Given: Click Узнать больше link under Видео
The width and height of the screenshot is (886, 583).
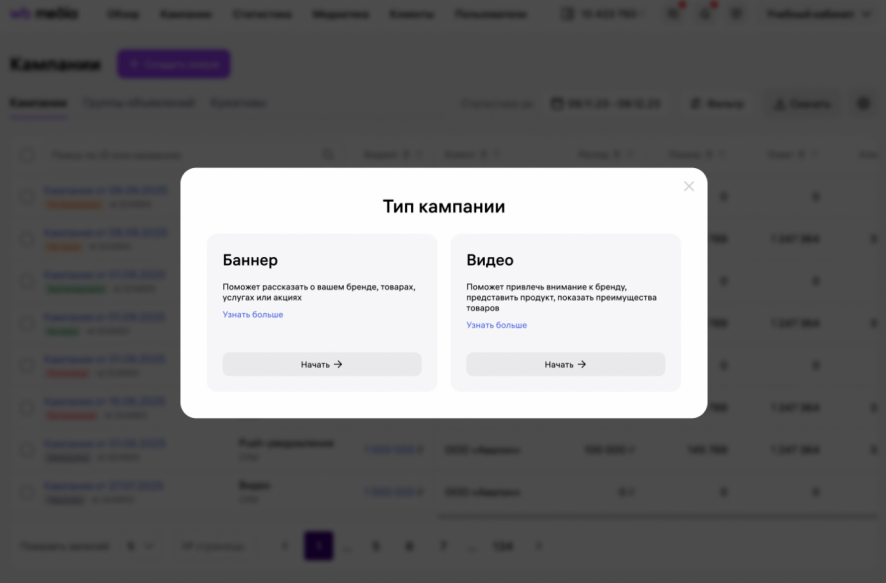Looking at the screenshot, I should point(496,325).
